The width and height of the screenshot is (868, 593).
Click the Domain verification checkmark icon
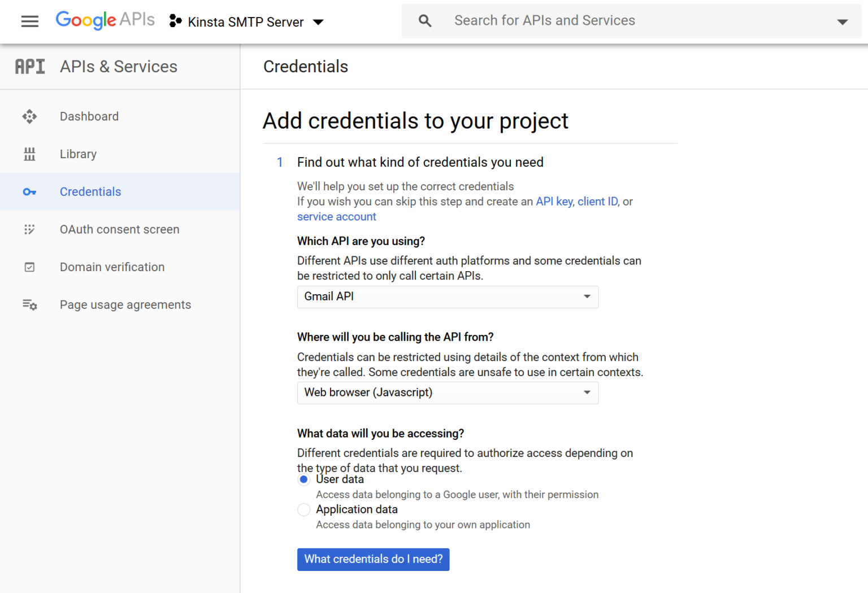click(x=29, y=267)
